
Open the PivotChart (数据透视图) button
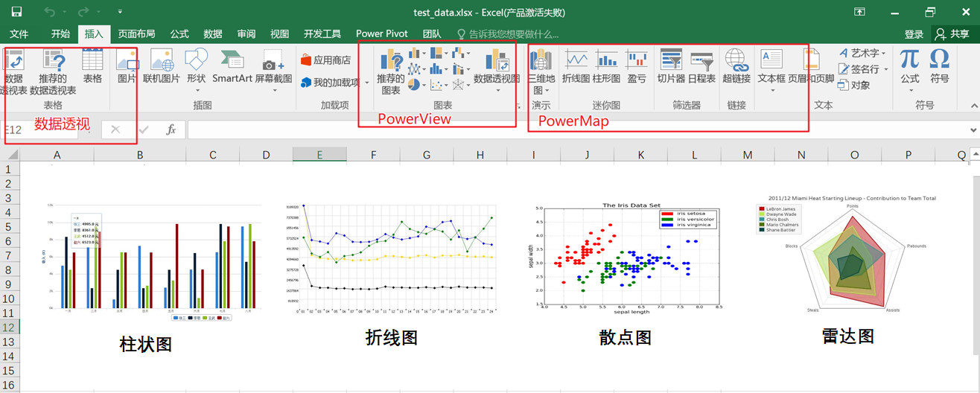pyautogui.click(x=497, y=71)
